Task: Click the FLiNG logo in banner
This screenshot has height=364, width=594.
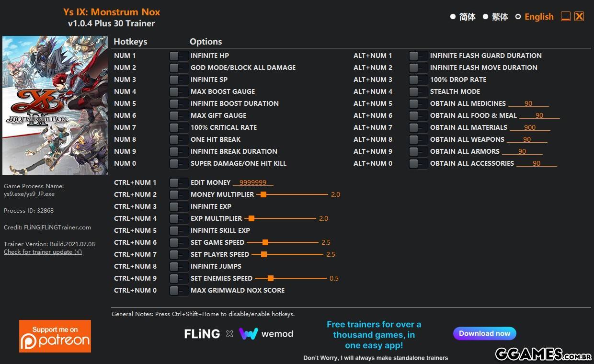Action: 202,334
